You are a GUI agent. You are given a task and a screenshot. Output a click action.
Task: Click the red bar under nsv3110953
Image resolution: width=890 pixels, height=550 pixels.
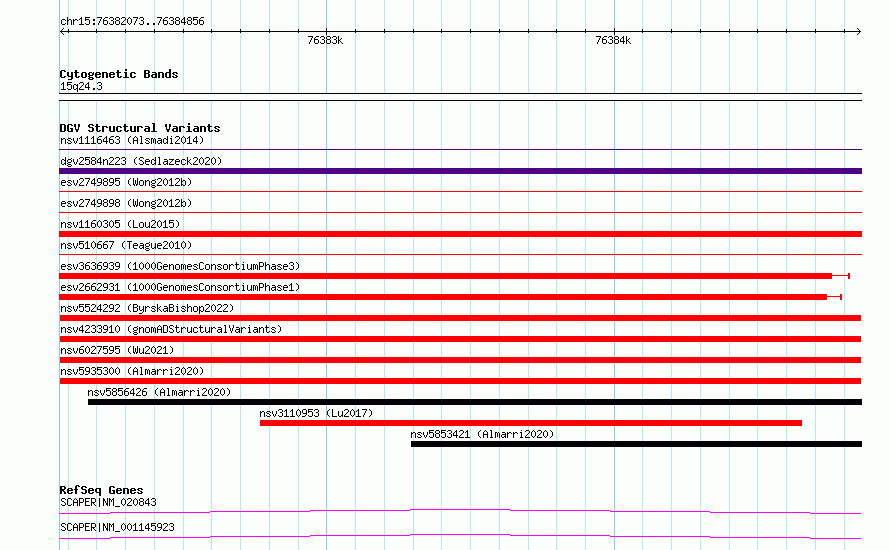[x=531, y=423]
